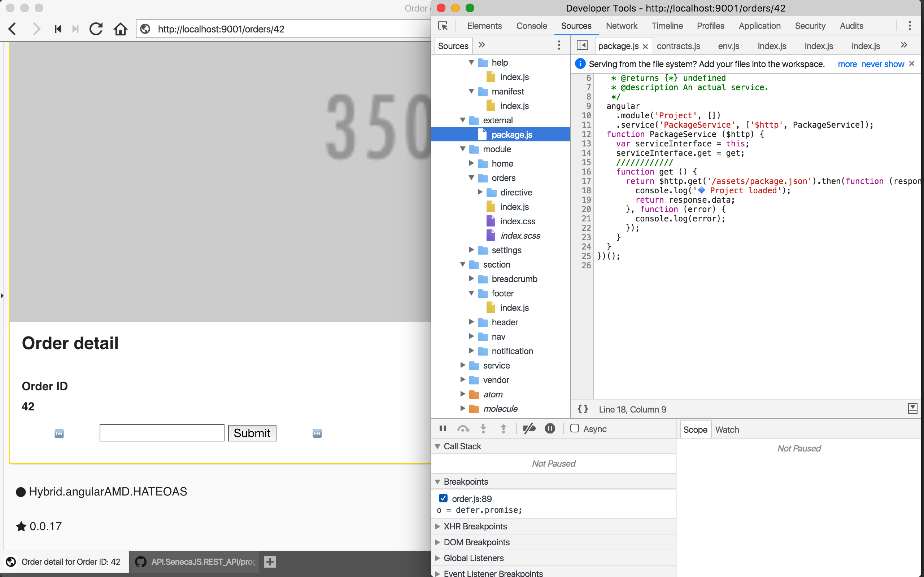Toggle pause on exceptions
The height and width of the screenshot is (577, 924).
coord(550,428)
